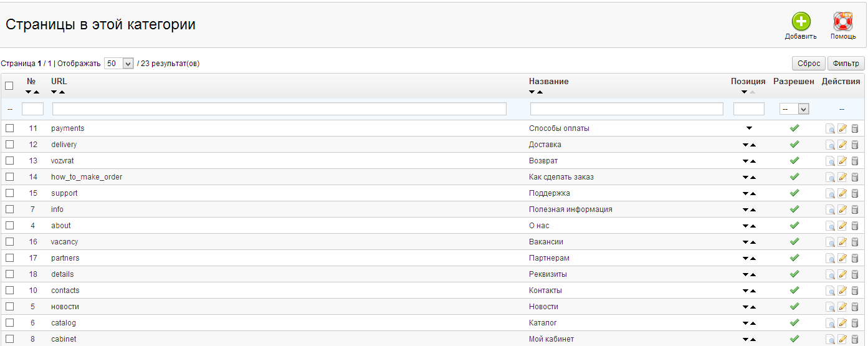This screenshot has height=346, width=868.
Task: Click the edit pencil icon for payments row
Action: [842, 128]
